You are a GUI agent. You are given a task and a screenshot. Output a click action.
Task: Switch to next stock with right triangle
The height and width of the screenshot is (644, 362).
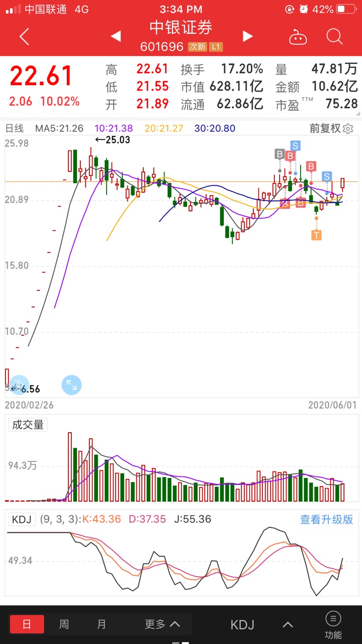(x=247, y=36)
